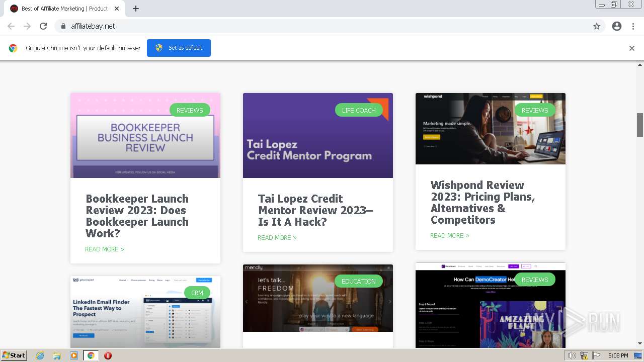Click READ MORE under Bookkeeper Launch Review
644x362 pixels.
point(105,249)
